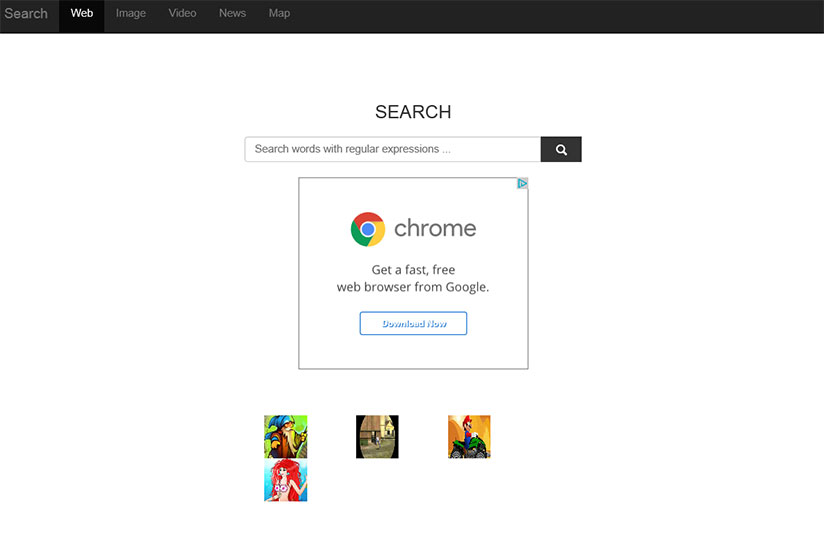Switch to the News tab
Image resolution: width=824 pixels, height=554 pixels.
232,13
